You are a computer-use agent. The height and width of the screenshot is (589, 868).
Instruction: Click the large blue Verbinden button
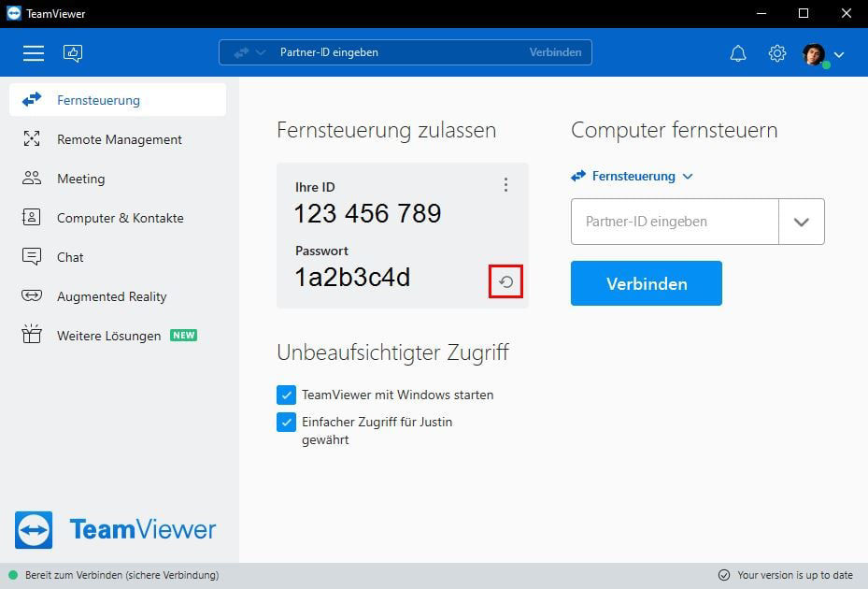[647, 283]
